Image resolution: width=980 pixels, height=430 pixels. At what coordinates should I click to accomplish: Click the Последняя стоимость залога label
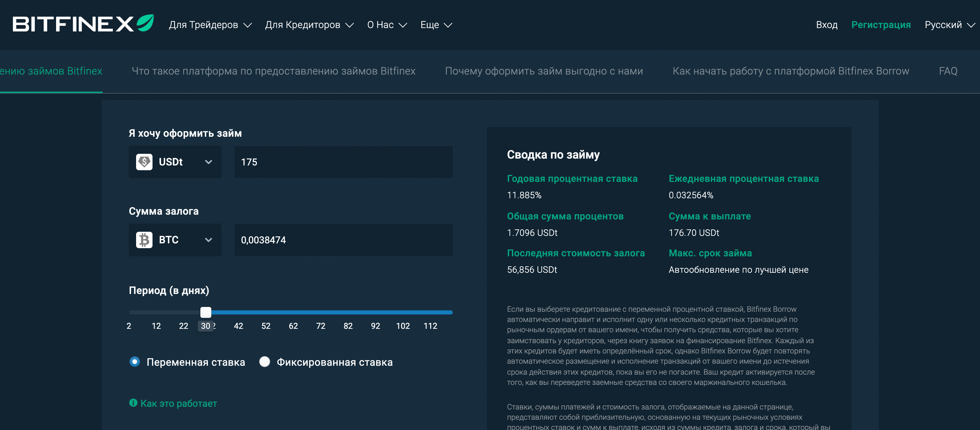(x=576, y=253)
